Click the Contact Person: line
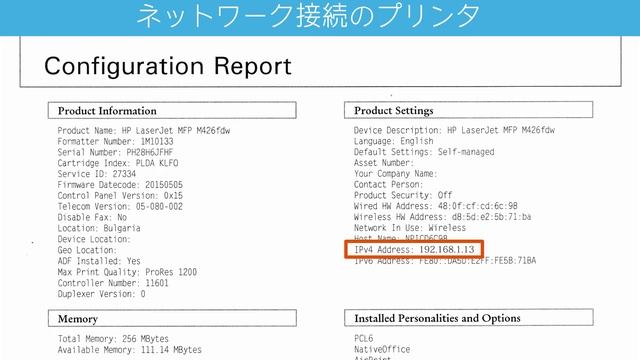Image resolution: width=640 pixels, height=360 pixels. [x=388, y=184]
